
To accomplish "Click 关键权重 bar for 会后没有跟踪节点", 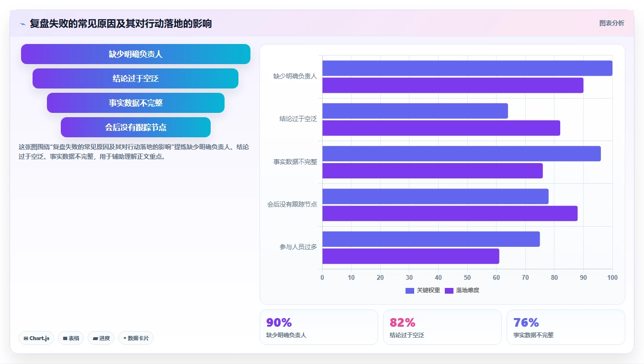I will 435,197.
